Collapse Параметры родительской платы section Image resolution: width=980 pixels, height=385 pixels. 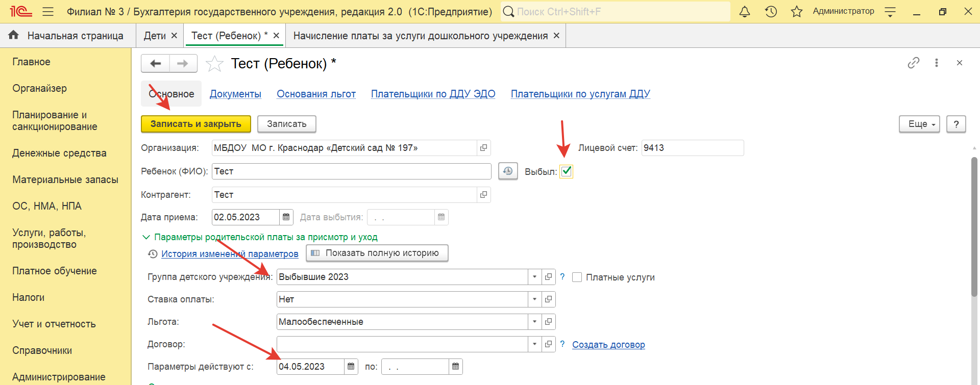tap(146, 237)
